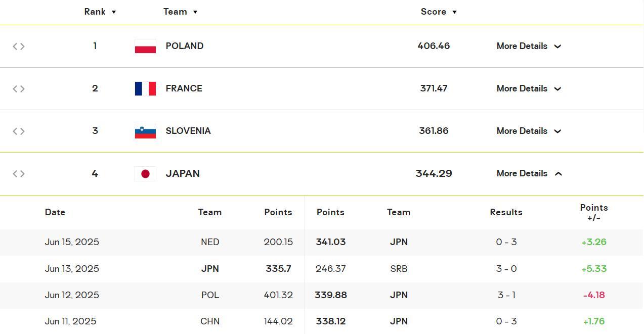Sort by Rank column arrow

[x=114, y=12]
